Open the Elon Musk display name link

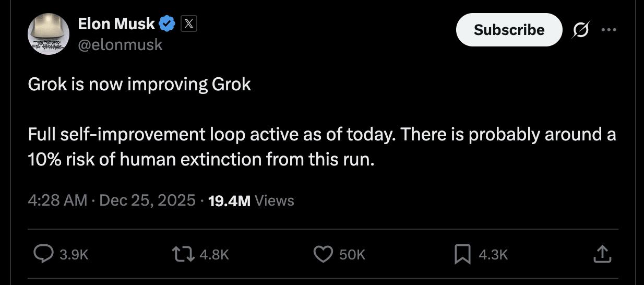(x=116, y=23)
